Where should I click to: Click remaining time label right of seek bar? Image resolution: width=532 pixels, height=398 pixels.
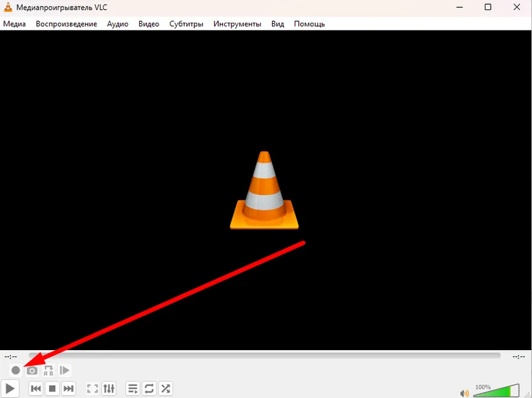518,357
